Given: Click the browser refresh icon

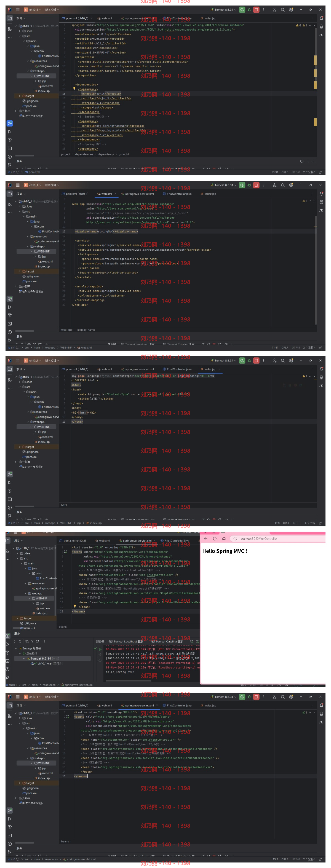Looking at the screenshot, I should pos(215,539).
